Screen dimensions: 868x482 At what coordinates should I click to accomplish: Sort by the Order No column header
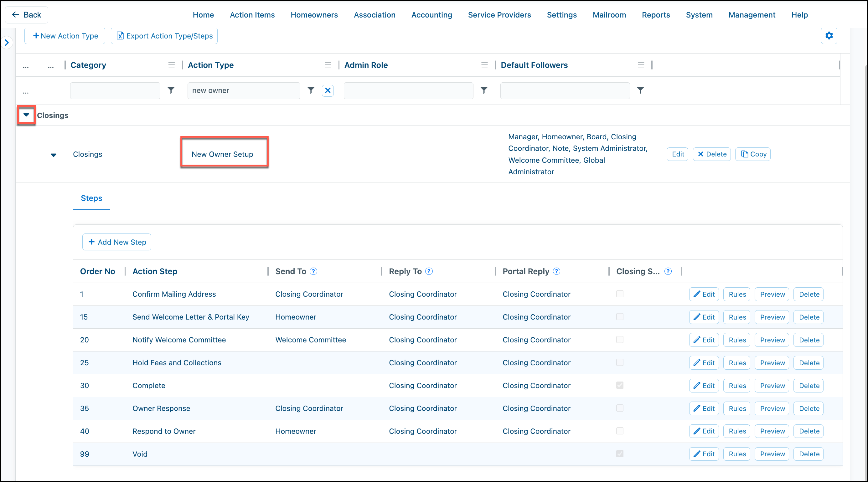pos(98,271)
